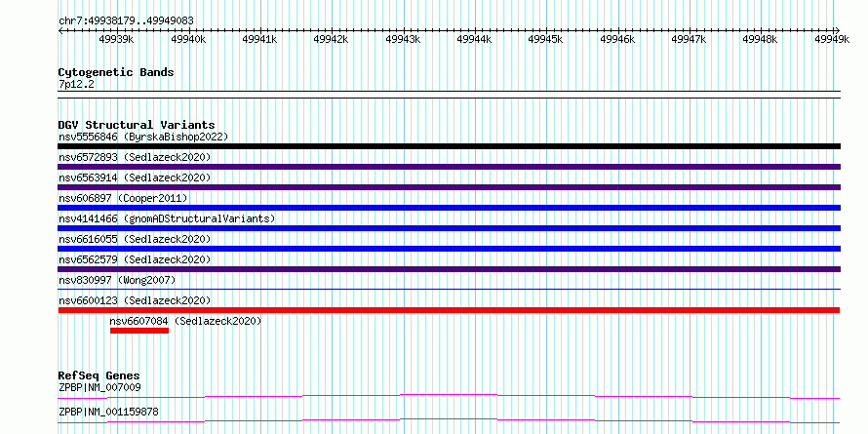The width and height of the screenshot is (868, 434).
Task: Click the blue bar under nsv6616055
Action: [449, 249]
